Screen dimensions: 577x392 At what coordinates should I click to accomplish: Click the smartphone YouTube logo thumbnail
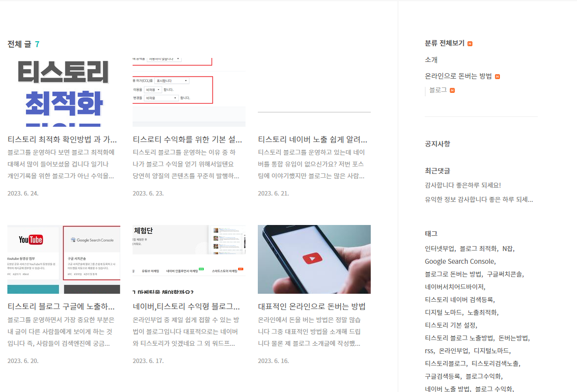coord(314,259)
